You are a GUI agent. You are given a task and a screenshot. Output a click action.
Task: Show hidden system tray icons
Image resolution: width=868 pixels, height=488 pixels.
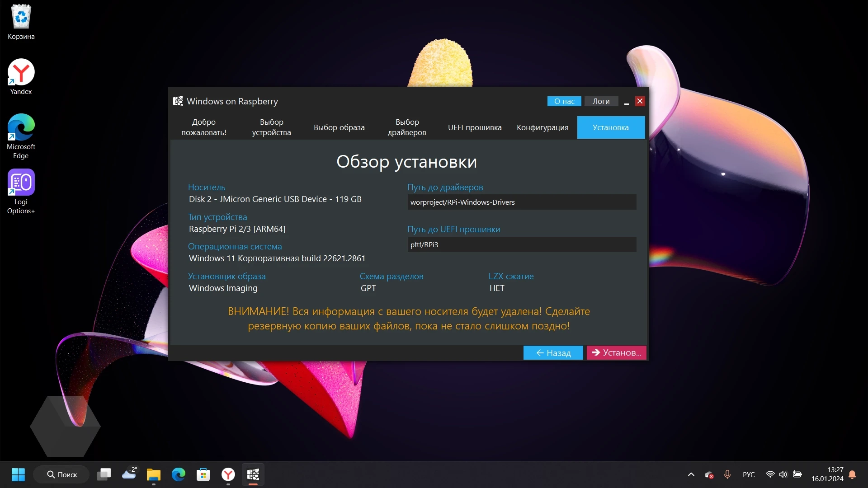click(x=691, y=474)
